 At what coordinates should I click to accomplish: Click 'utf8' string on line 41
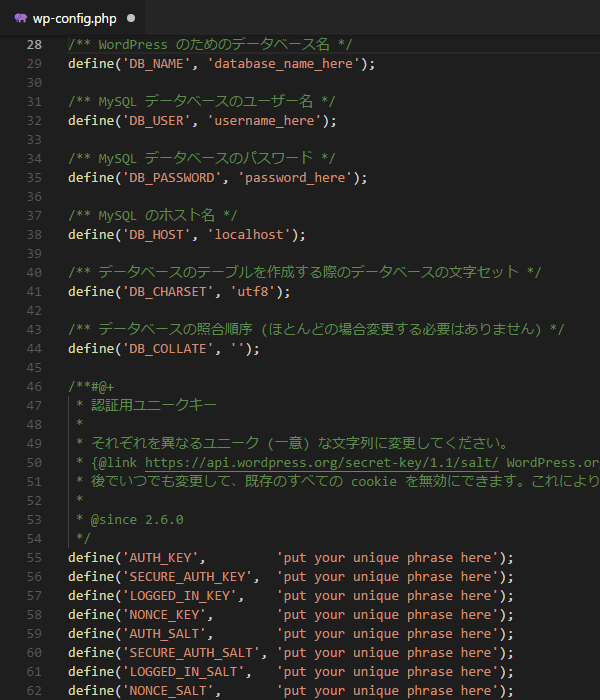253,292
